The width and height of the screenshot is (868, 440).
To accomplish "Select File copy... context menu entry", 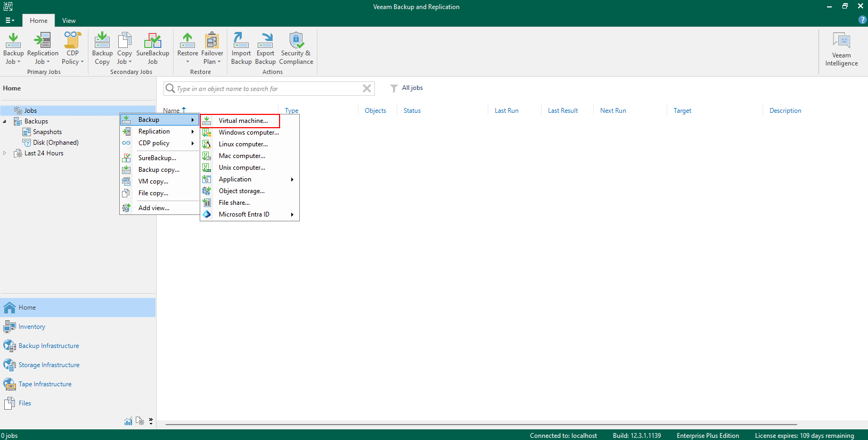I will tap(160, 193).
